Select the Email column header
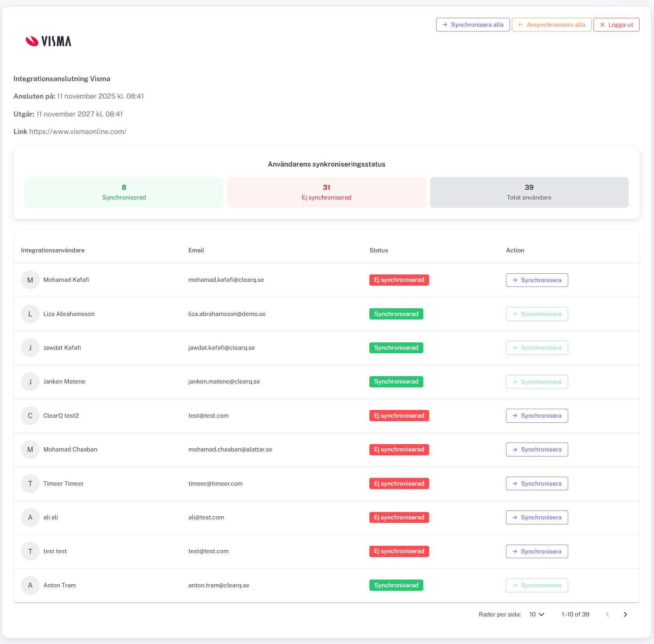This screenshot has width=654, height=644. coord(196,250)
